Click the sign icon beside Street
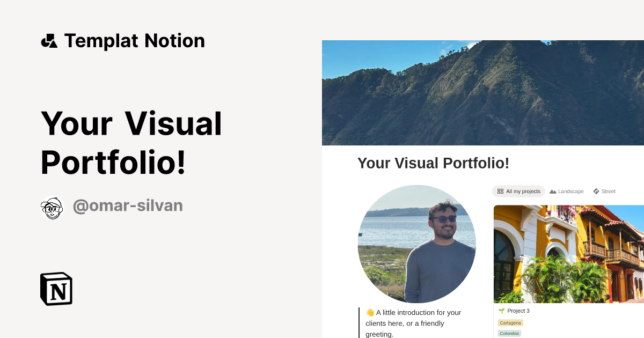Screen dimensions: 644x338 point(596,192)
